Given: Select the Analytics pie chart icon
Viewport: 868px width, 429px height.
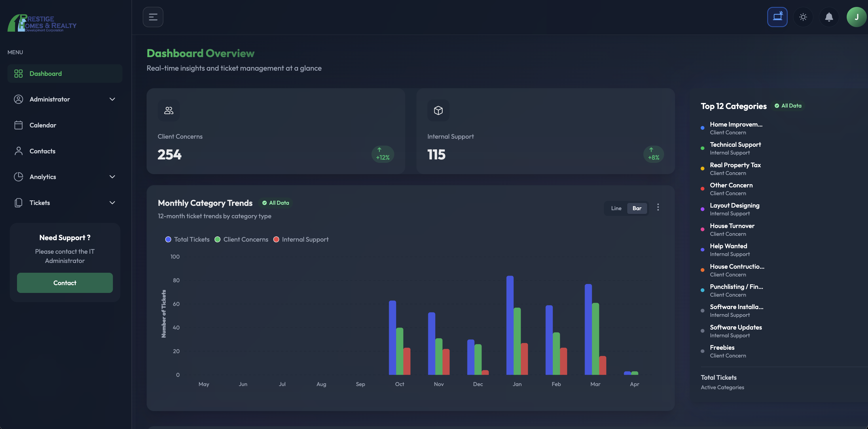Looking at the screenshot, I should (18, 176).
